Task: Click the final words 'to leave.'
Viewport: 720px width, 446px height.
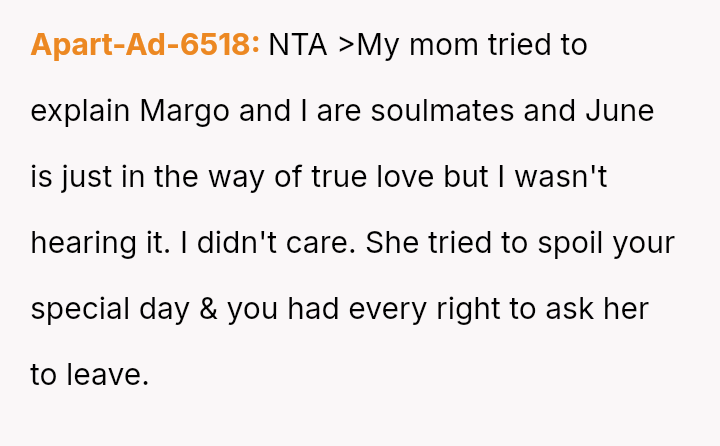Action: 89,375
